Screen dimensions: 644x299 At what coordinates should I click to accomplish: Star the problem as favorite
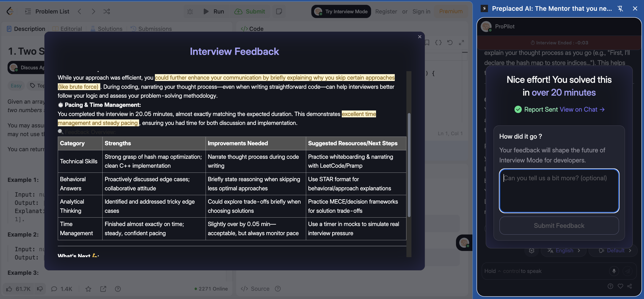point(88,289)
